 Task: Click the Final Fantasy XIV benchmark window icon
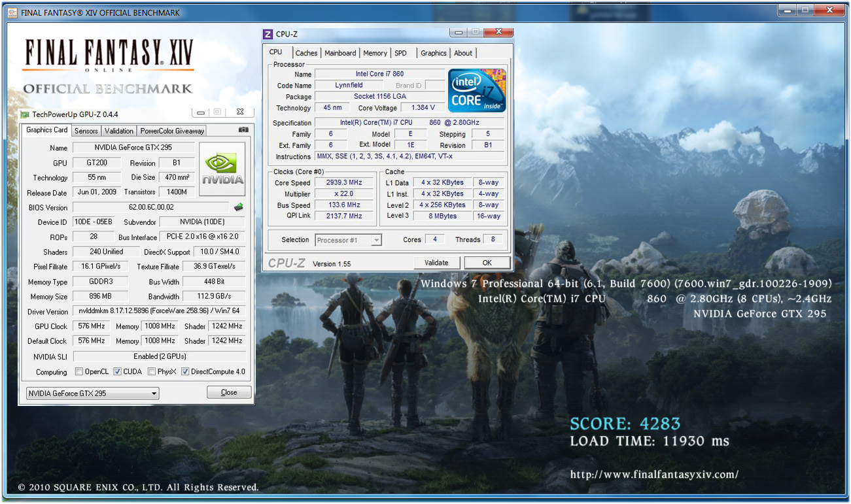(13, 12)
